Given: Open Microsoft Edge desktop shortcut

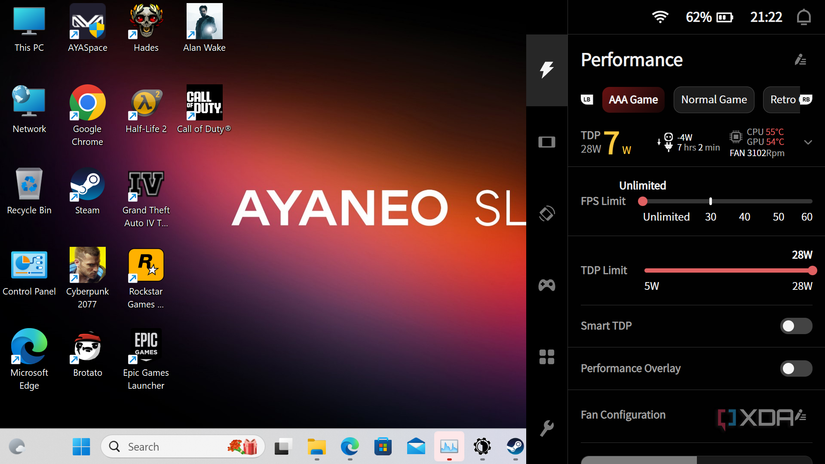Looking at the screenshot, I should (x=29, y=360).
